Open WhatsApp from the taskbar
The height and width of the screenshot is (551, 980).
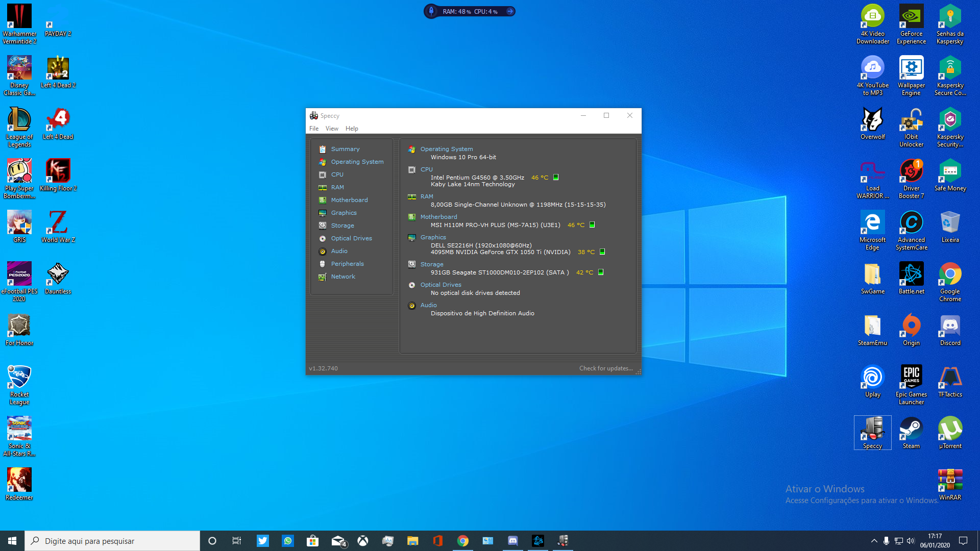tap(288, 541)
